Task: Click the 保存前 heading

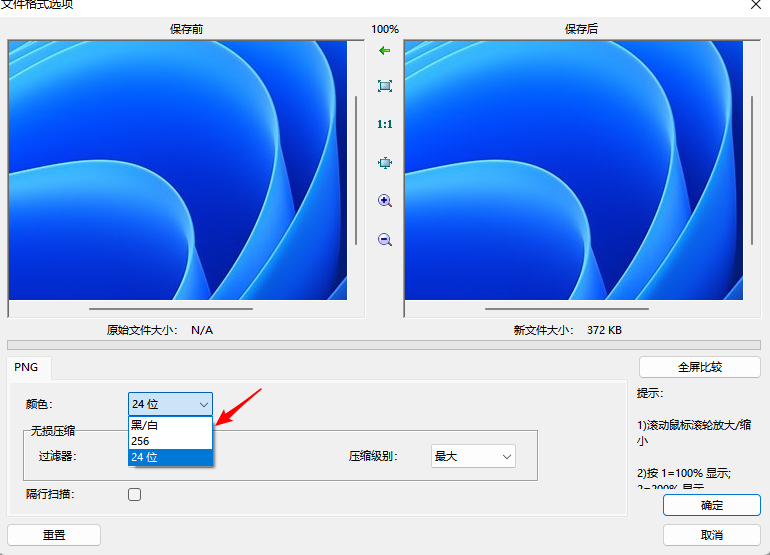Action: pos(186,29)
